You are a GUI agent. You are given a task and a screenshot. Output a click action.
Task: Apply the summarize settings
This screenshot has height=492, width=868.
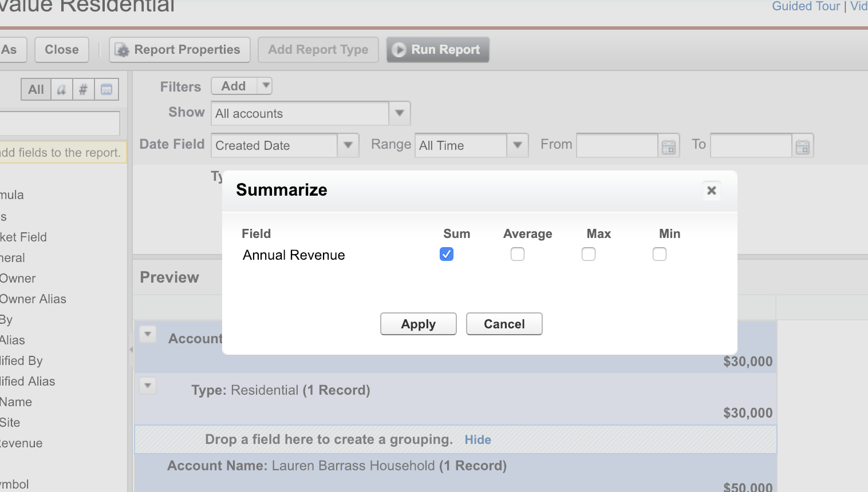419,324
